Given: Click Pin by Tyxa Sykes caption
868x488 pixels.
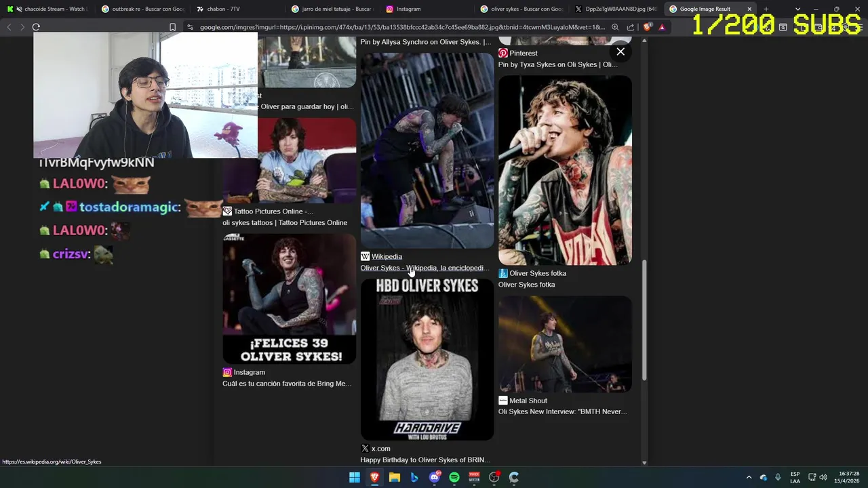Looking at the screenshot, I should coord(557,64).
